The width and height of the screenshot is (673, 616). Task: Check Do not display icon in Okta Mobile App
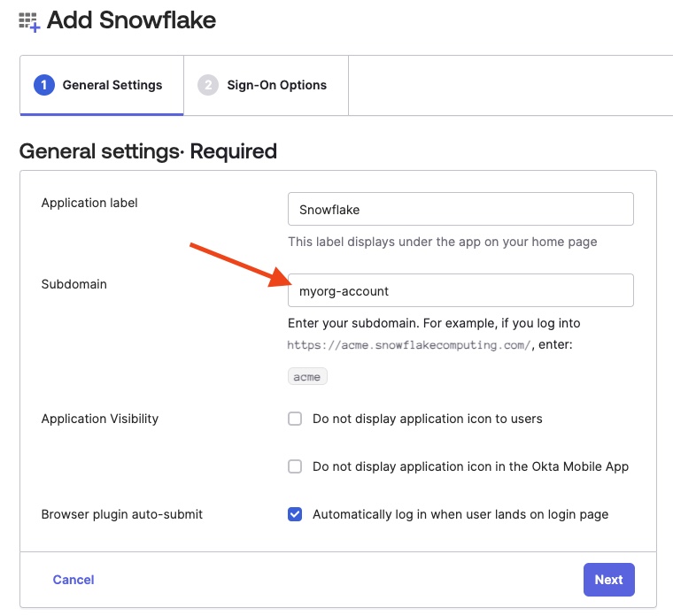295,466
